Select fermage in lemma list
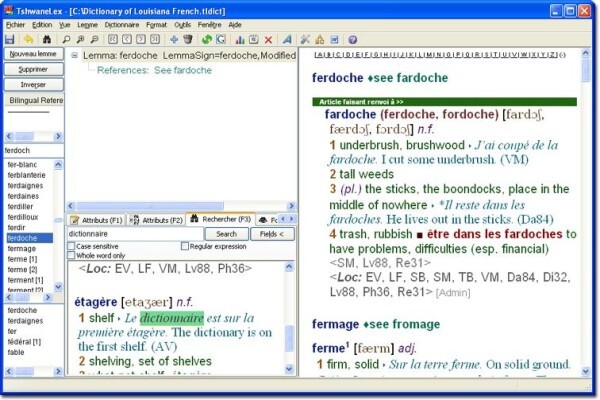Image resolution: width=600 pixels, height=400 pixels. [x=22, y=248]
